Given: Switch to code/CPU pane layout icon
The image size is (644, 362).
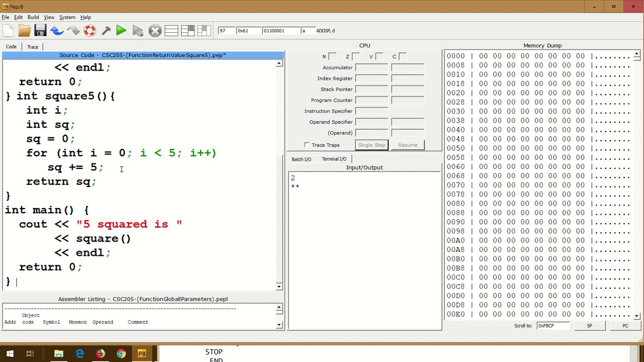Looking at the screenshot, I should coord(187,31).
